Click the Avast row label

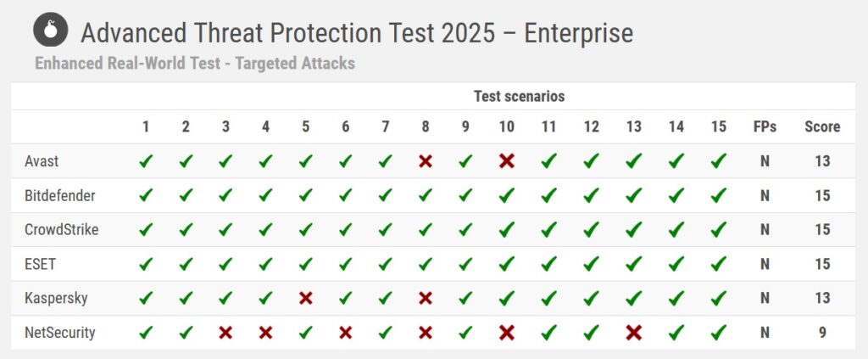point(42,161)
